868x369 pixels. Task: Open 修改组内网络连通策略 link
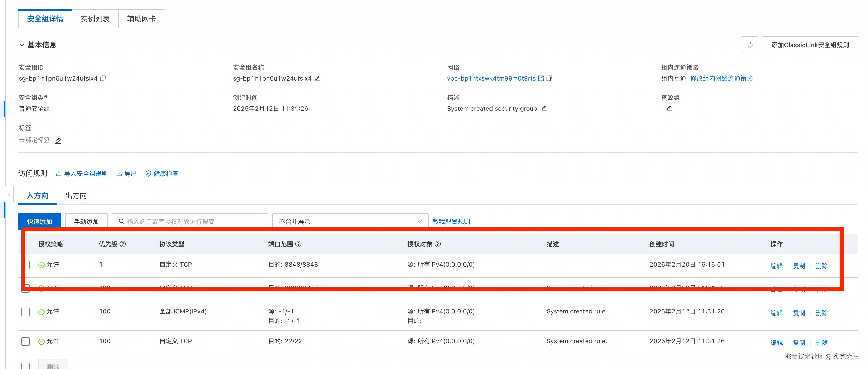pyautogui.click(x=721, y=78)
